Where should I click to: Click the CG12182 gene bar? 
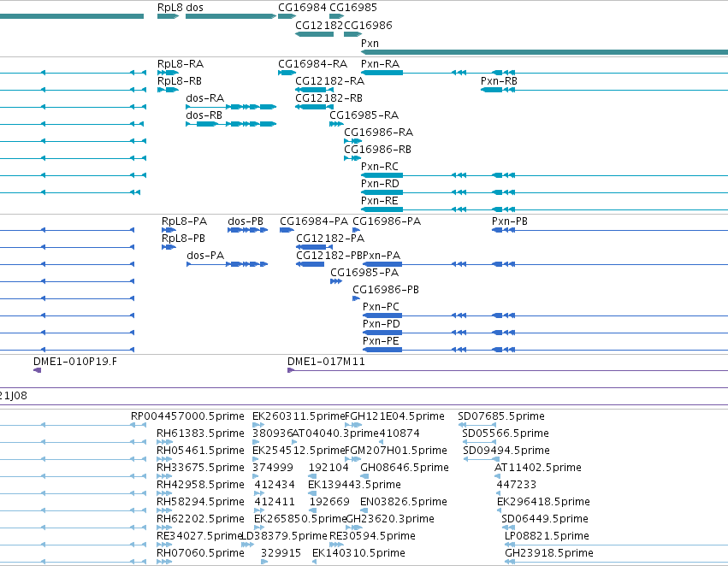coord(314,34)
